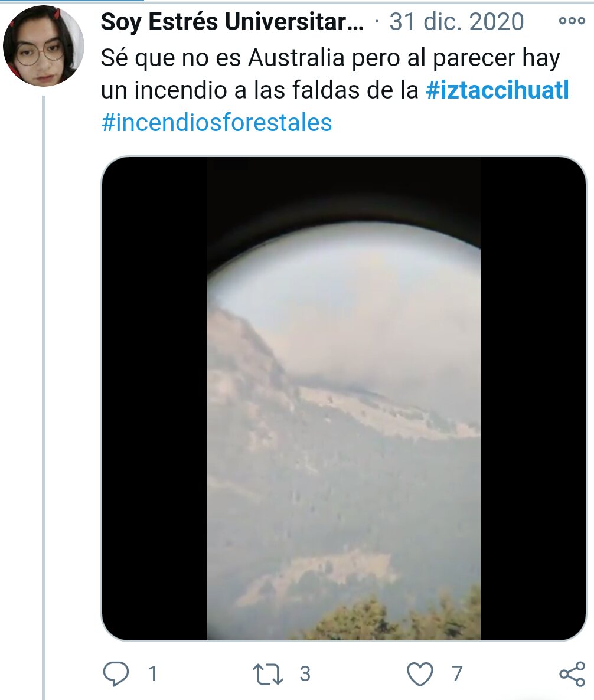The height and width of the screenshot is (700, 594).
Task: Click the left black bar of the video
Action: pos(155,398)
